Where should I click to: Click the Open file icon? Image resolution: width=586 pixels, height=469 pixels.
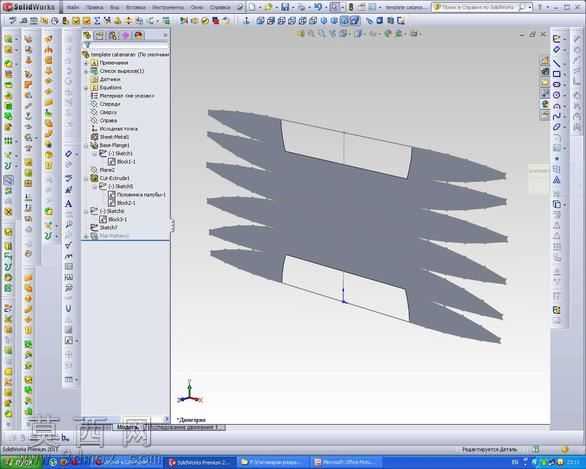click(x=268, y=7)
